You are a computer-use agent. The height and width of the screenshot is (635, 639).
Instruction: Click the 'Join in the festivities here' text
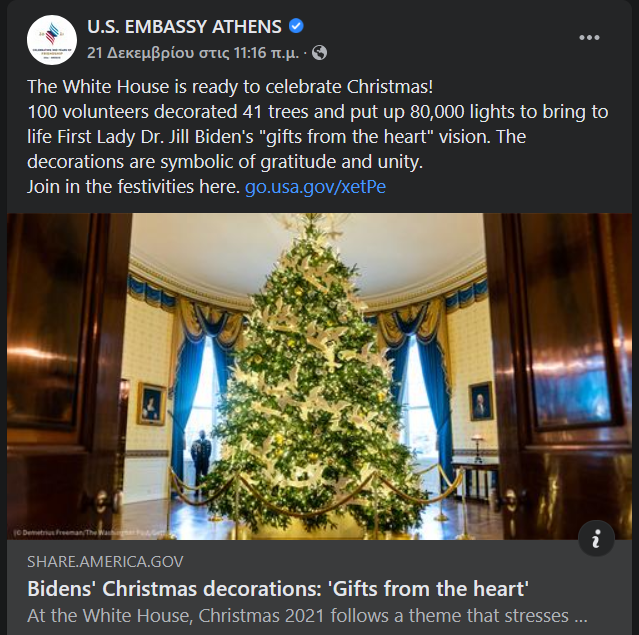click(x=133, y=187)
